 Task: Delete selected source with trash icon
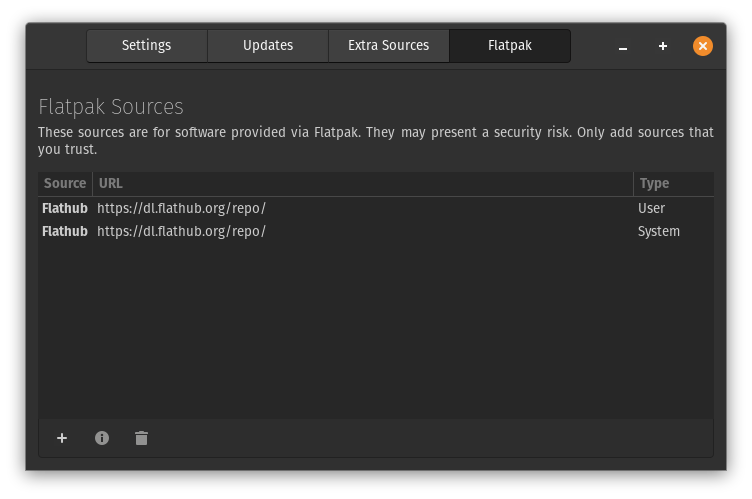click(141, 438)
